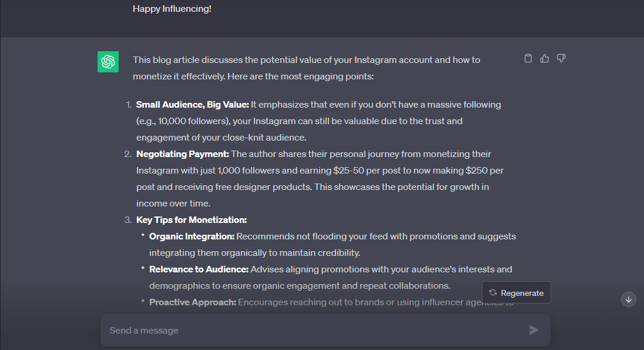Click the Negotiating Payment bold heading

tap(183, 154)
